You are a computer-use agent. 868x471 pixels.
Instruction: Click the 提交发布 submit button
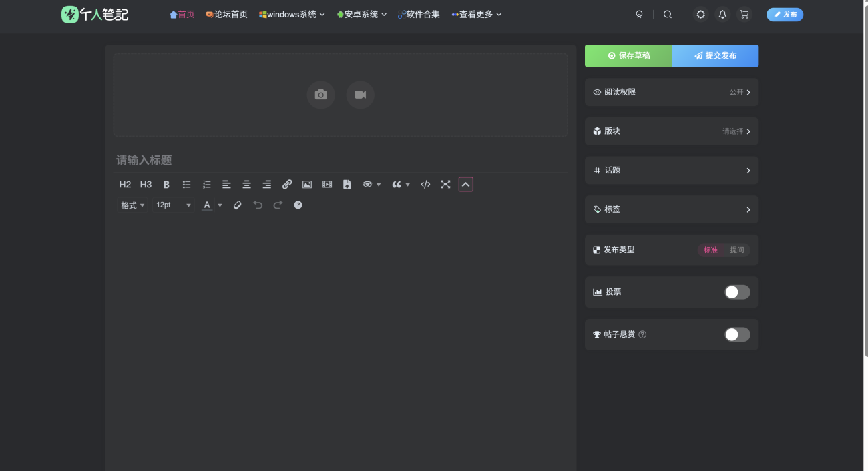715,56
